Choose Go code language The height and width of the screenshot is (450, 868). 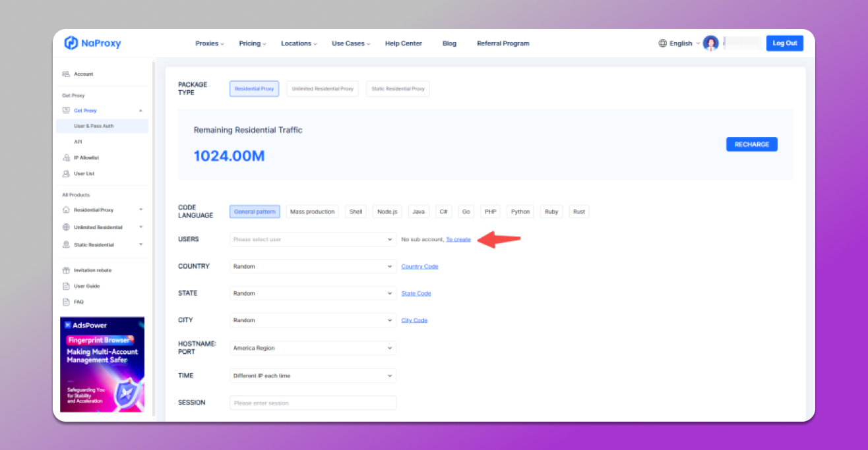(466, 211)
